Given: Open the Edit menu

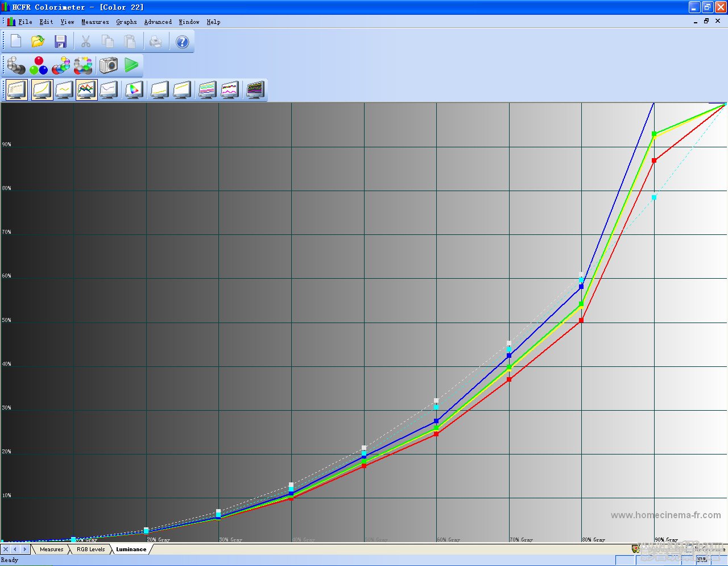Looking at the screenshot, I should point(46,22).
